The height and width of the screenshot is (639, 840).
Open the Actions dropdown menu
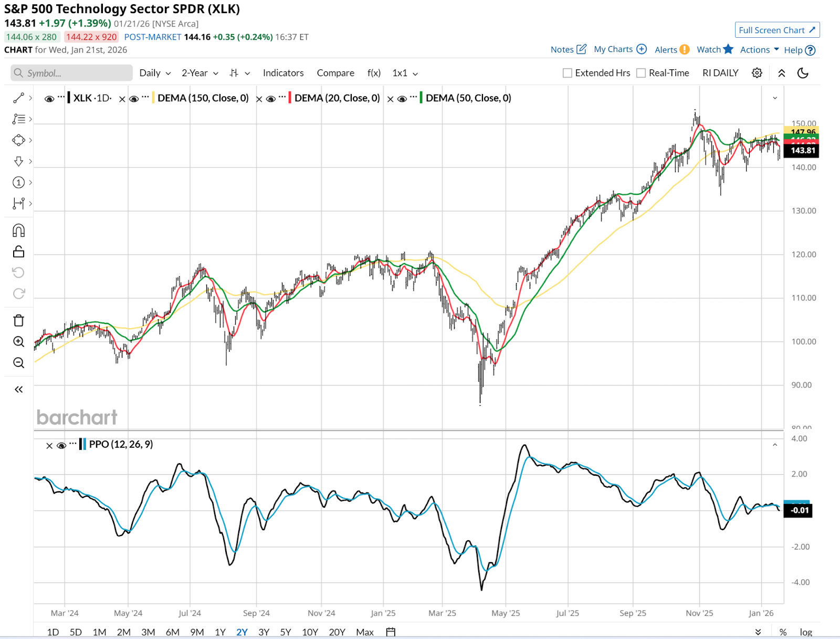(759, 50)
